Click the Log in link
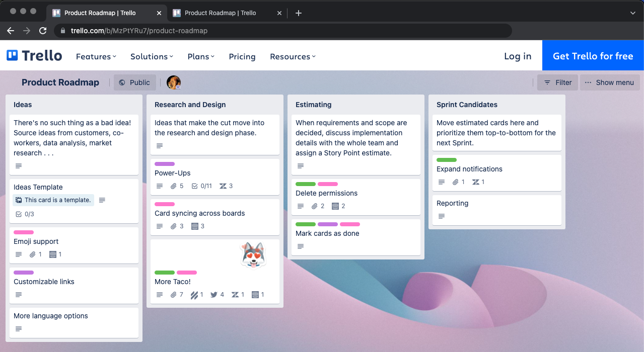Image resolution: width=644 pixels, height=352 pixels. pos(518,56)
